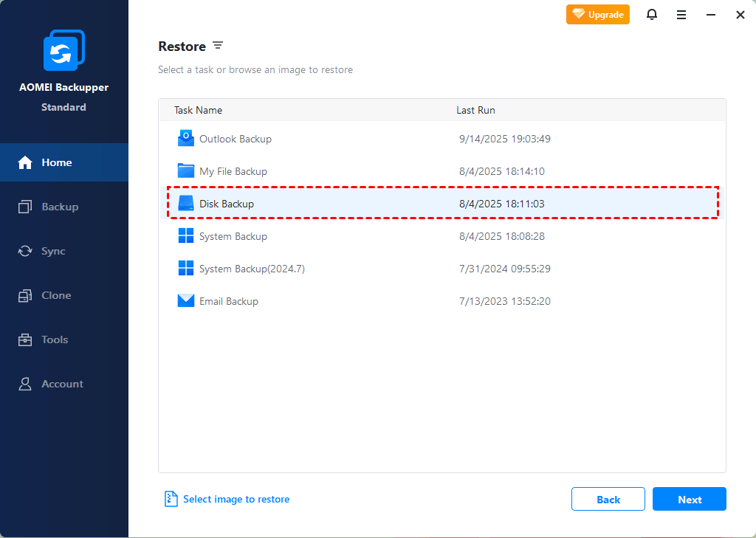Click the Select image file icon

pos(171,500)
